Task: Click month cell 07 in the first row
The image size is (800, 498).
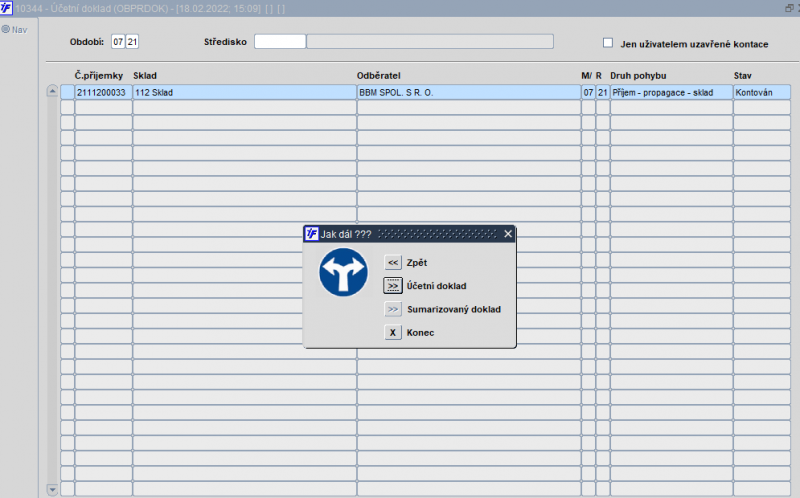Action: 588,92
